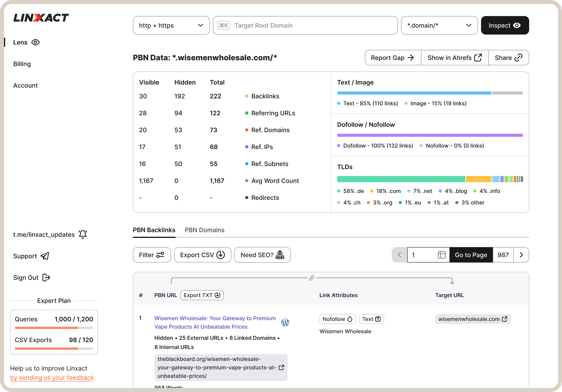Open the Filter options
Image resolution: width=562 pixels, height=392 pixels.
point(152,255)
